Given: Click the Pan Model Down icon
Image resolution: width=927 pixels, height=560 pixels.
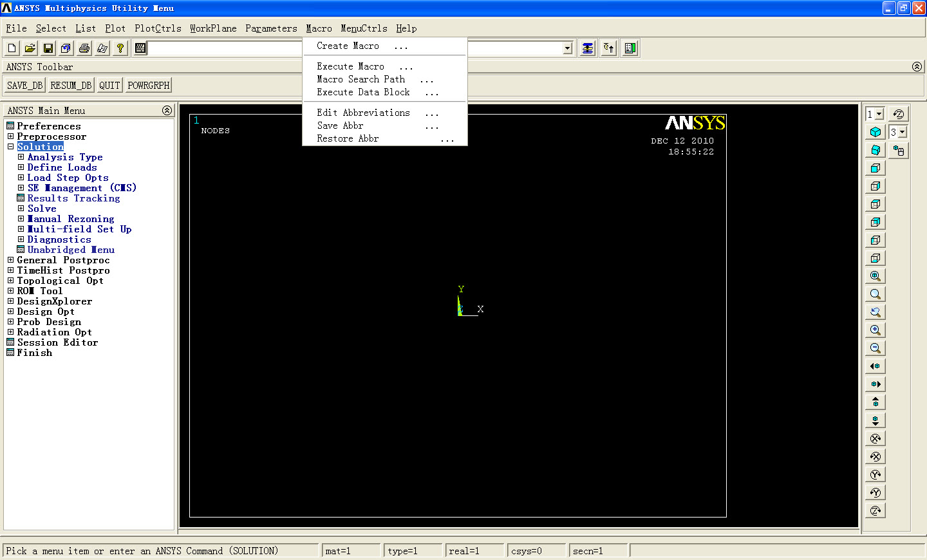Looking at the screenshot, I should pos(876,420).
